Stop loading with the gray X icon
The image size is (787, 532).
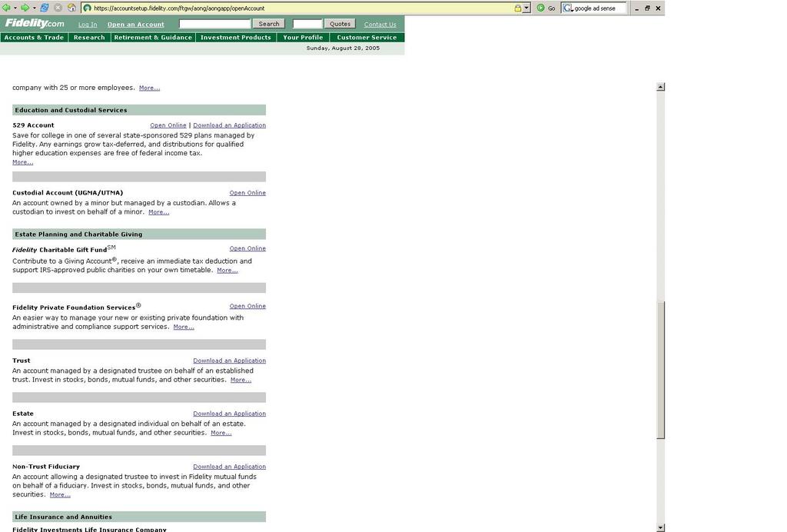pyautogui.click(x=58, y=8)
